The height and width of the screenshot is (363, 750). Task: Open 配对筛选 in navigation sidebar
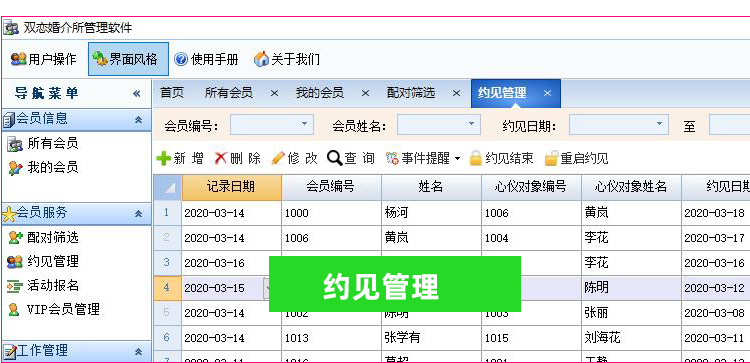pos(43,237)
